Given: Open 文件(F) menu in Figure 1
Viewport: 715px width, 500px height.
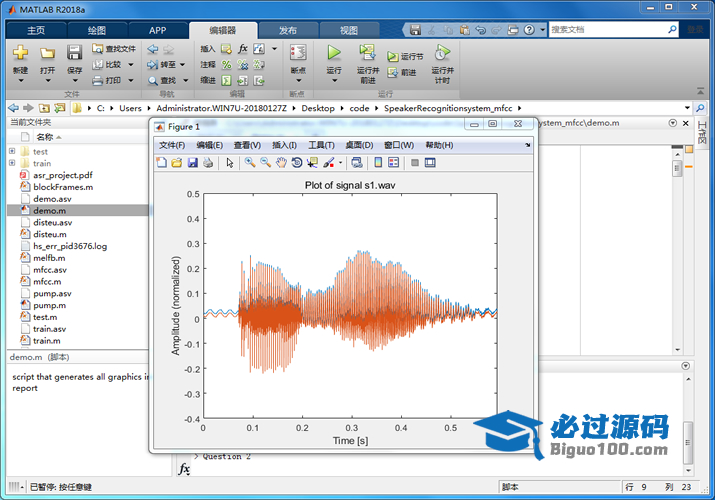Looking at the screenshot, I should [172, 145].
